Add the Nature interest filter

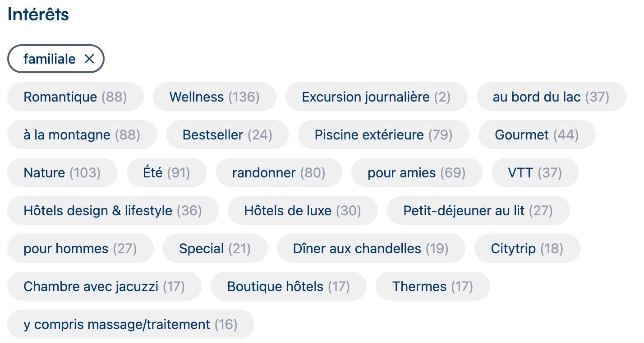point(62,172)
